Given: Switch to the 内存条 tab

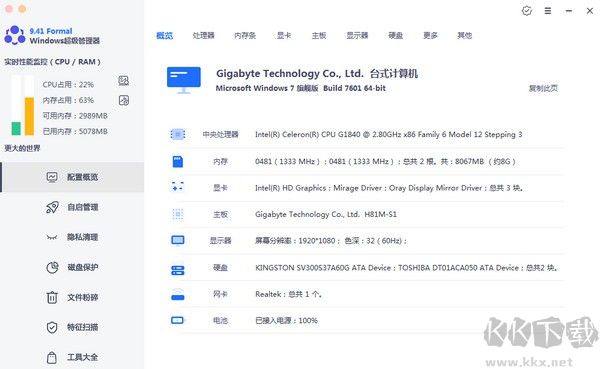Looking at the screenshot, I should (x=245, y=36).
